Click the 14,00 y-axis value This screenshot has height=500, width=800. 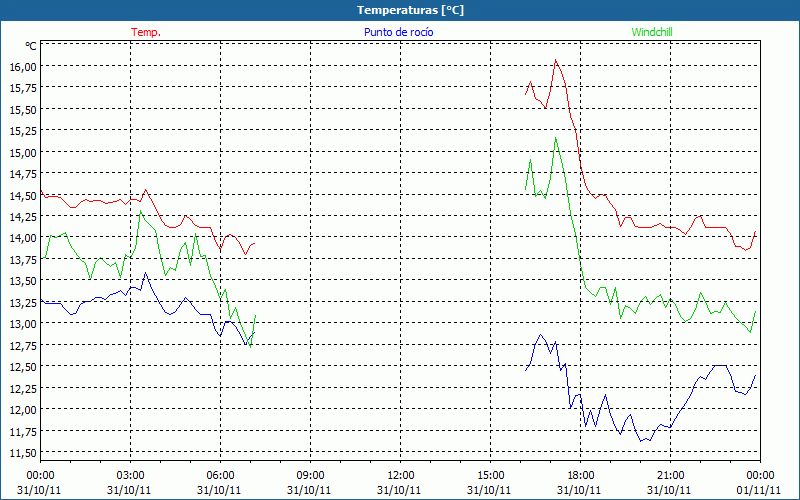coord(23,238)
